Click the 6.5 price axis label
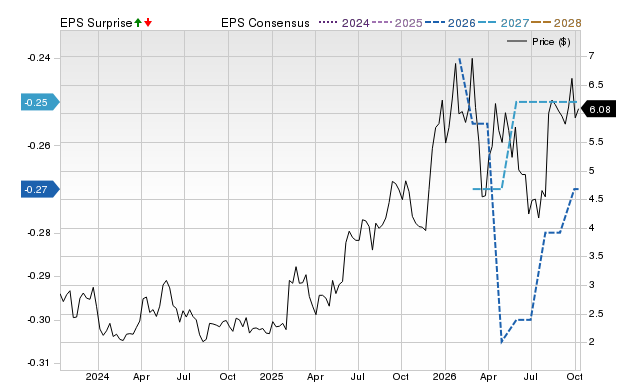The image size is (640, 382). tap(596, 85)
